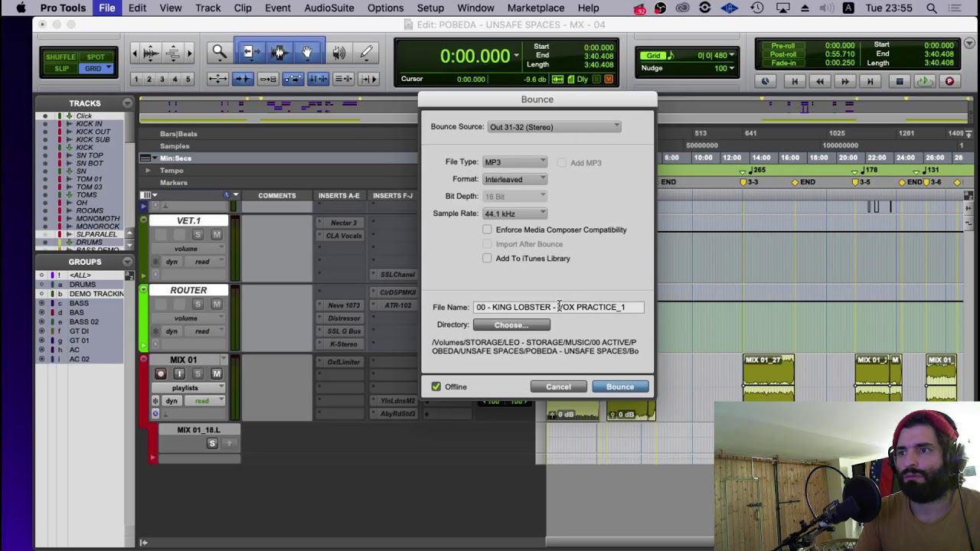Screen dimensions: 980x551
Task: Open the GROUPS list popup menu
Action: pos(127,261)
